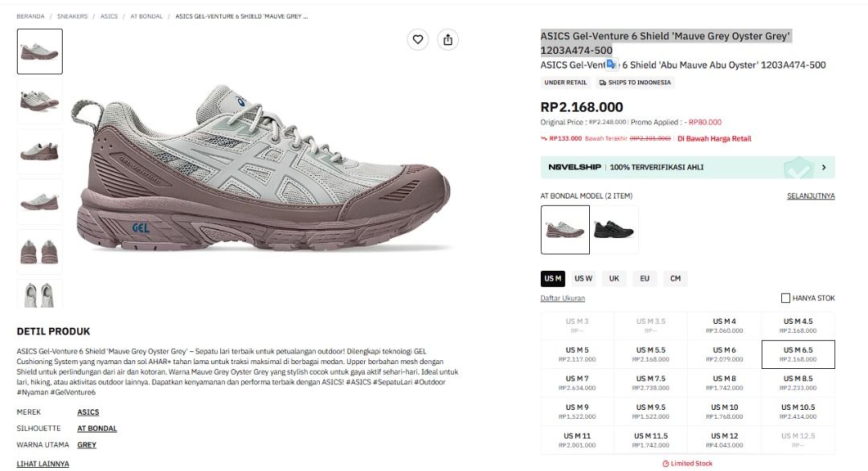Viewport: 868px width, 471px height.
Task: View the paired shoes rear-view thumbnail
Action: [39, 252]
